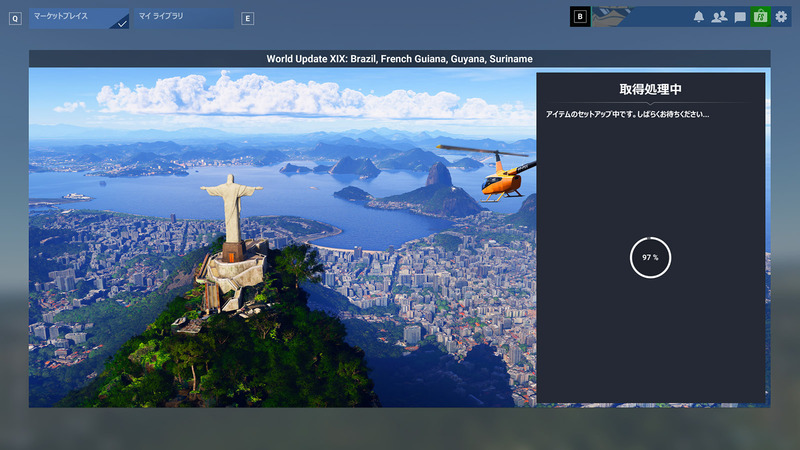Open the chat message icon

pos(740,17)
